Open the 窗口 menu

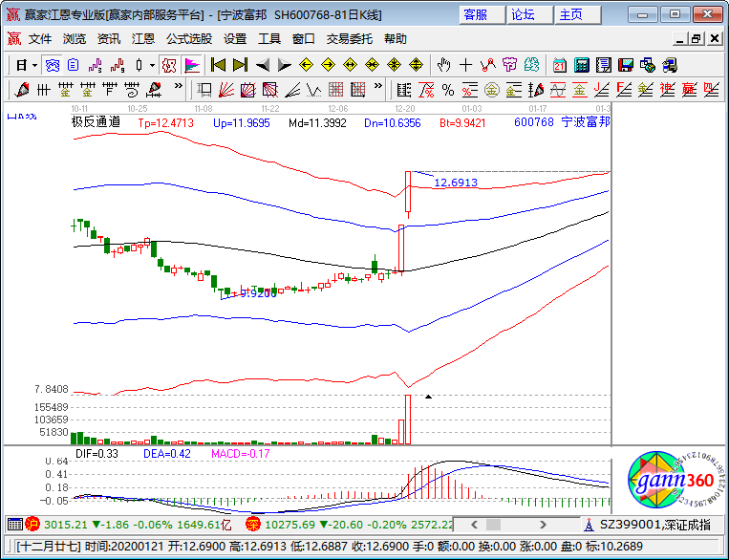coord(304,39)
